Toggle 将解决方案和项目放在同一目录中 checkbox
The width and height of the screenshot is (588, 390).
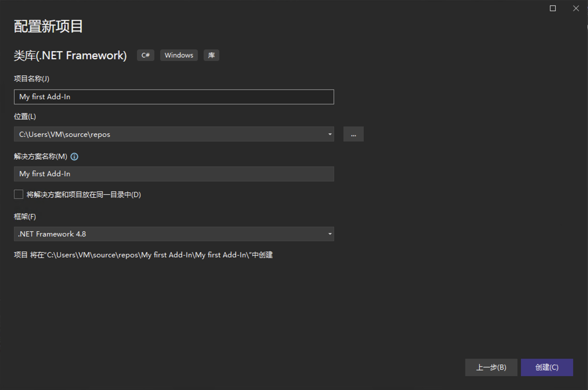tap(19, 194)
